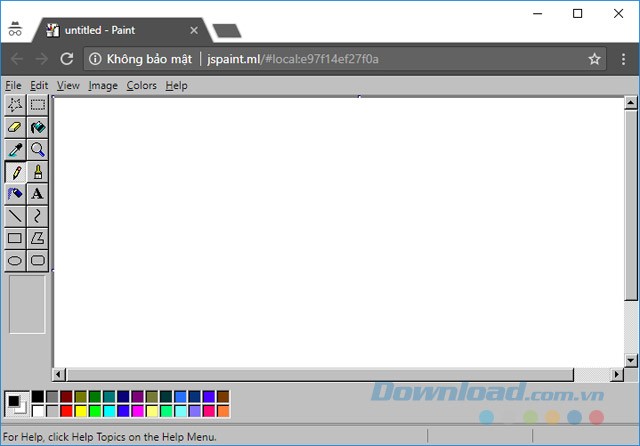Pick the Fill With Color bucket tool
640x446 pixels.
tap(38, 127)
